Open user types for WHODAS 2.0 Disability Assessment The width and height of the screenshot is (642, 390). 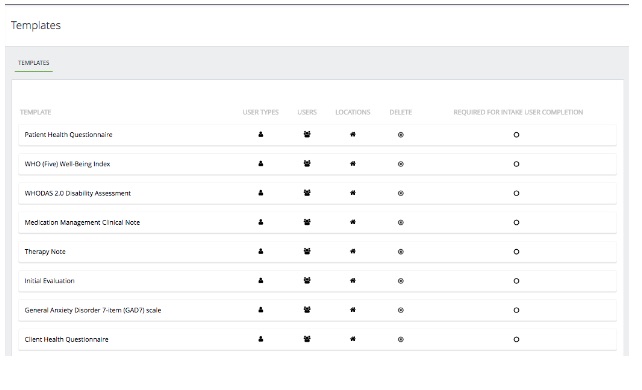(260, 193)
